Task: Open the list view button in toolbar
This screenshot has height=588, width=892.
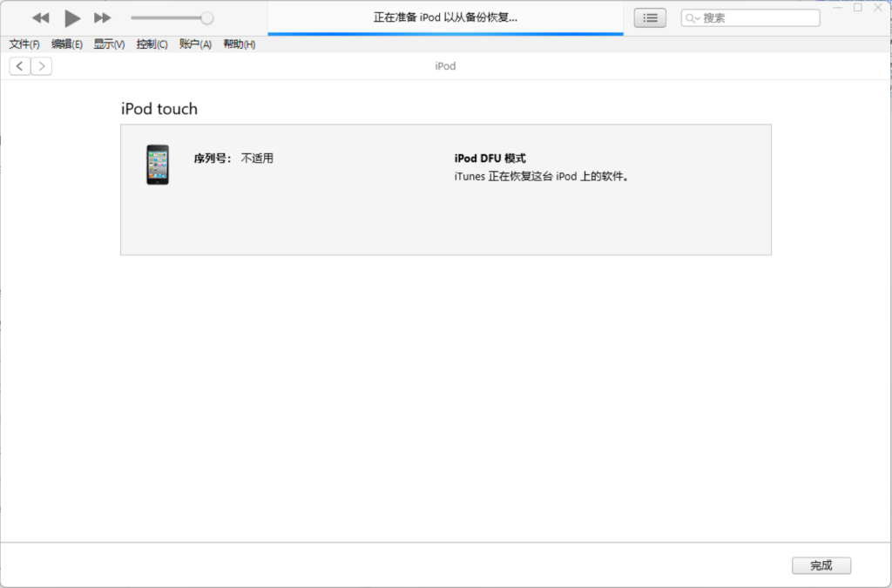Action: pyautogui.click(x=650, y=17)
